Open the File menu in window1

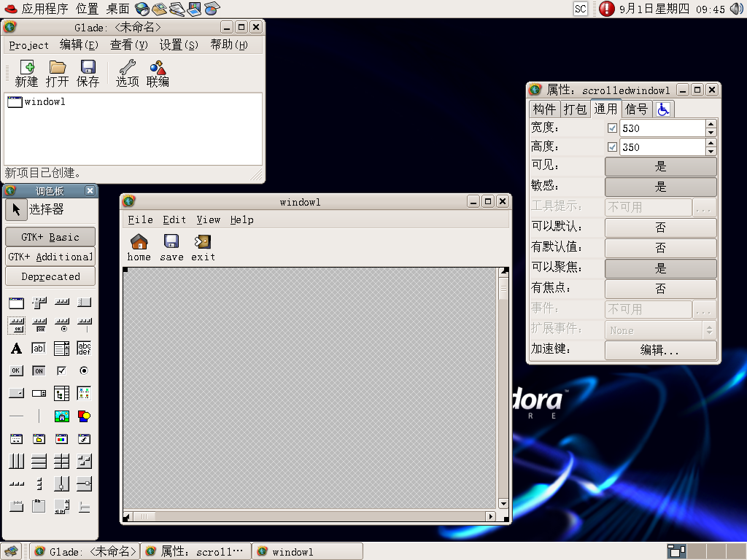[141, 220]
